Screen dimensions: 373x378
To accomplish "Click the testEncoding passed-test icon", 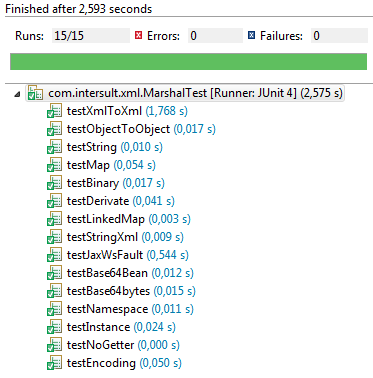I will click(x=54, y=363).
